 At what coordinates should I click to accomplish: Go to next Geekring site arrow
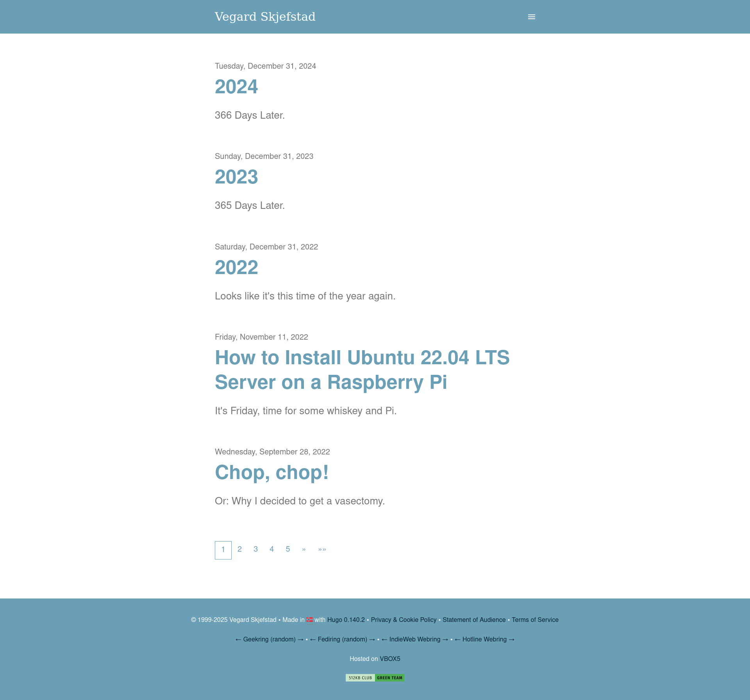[x=300, y=639]
